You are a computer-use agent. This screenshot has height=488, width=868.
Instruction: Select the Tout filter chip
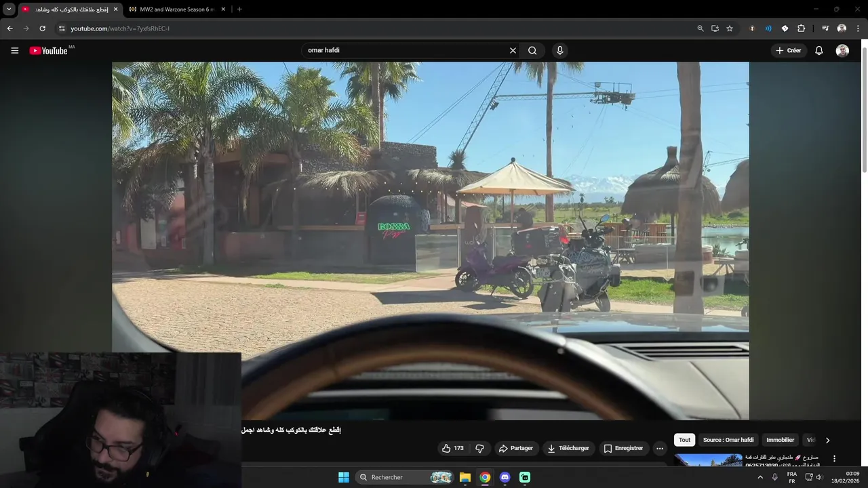click(x=685, y=440)
